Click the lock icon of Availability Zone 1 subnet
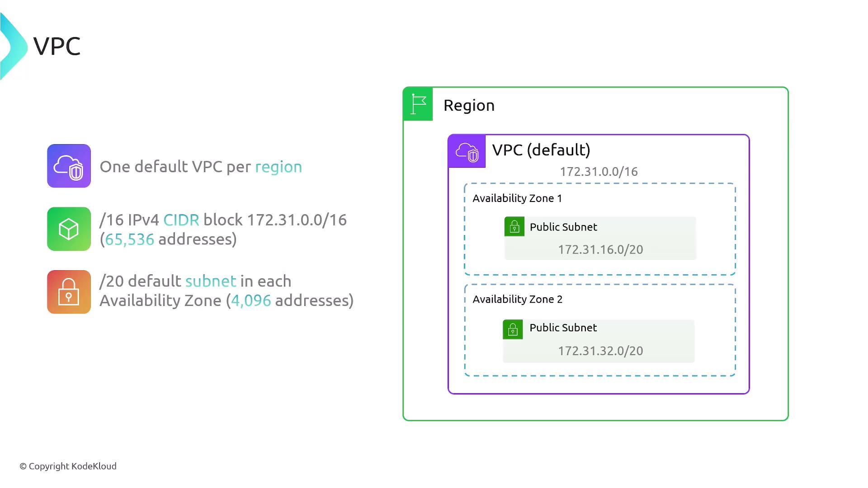This screenshot has height=488, width=868. (514, 227)
